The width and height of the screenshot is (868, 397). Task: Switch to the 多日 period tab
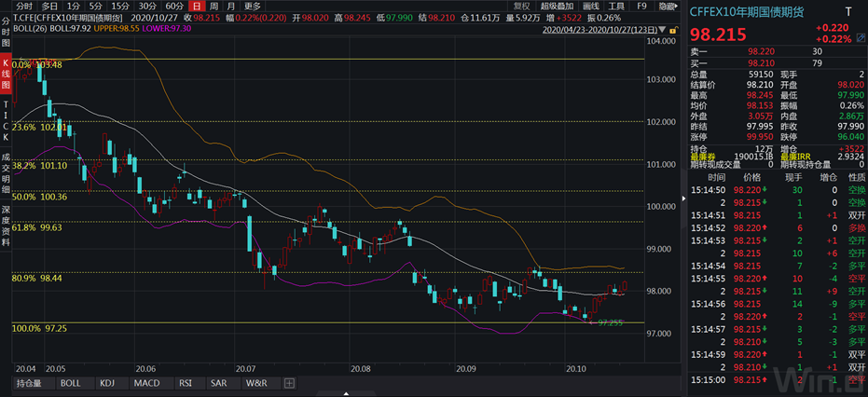pos(49,7)
